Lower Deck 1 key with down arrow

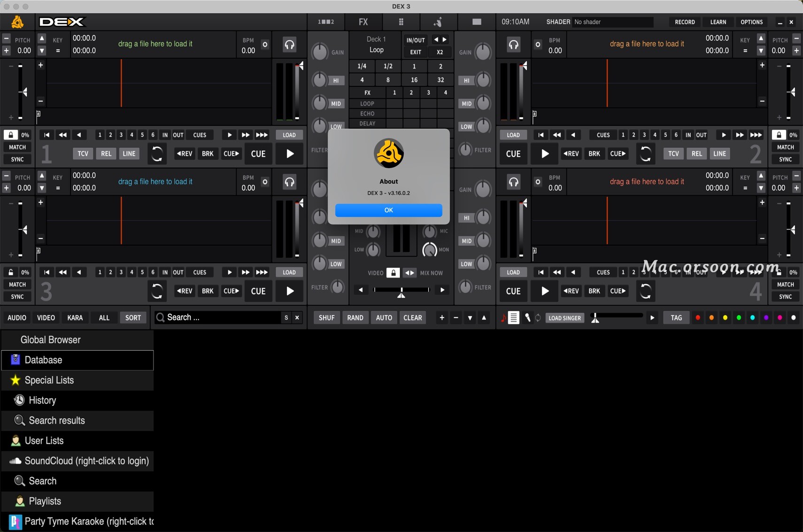pyautogui.click(x=42, y=50)
